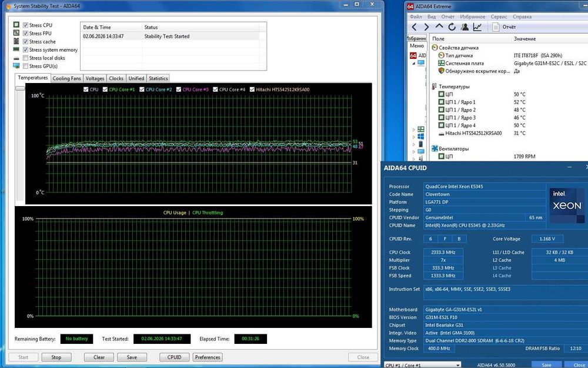The height and width of the screenshot is (368, 588).
Task: Open CPUID from stability test window
Action: [175, 357]
